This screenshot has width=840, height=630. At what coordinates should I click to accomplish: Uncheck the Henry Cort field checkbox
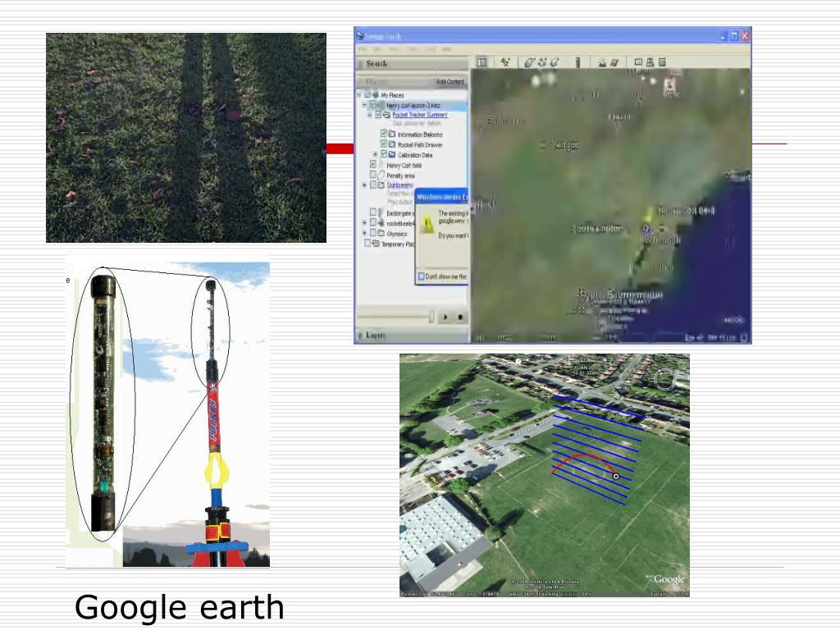pos(373,164)
